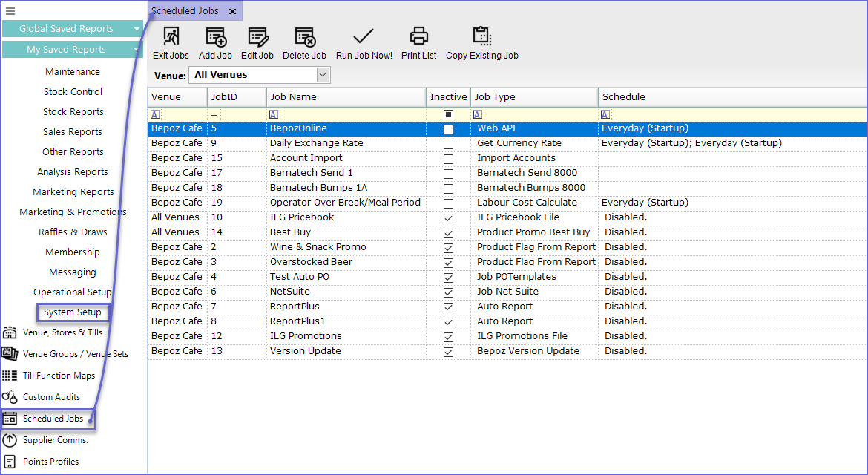Open the hamburger menu icon
Viewport: 868px width, 475px height.
[x=10, y=10]
